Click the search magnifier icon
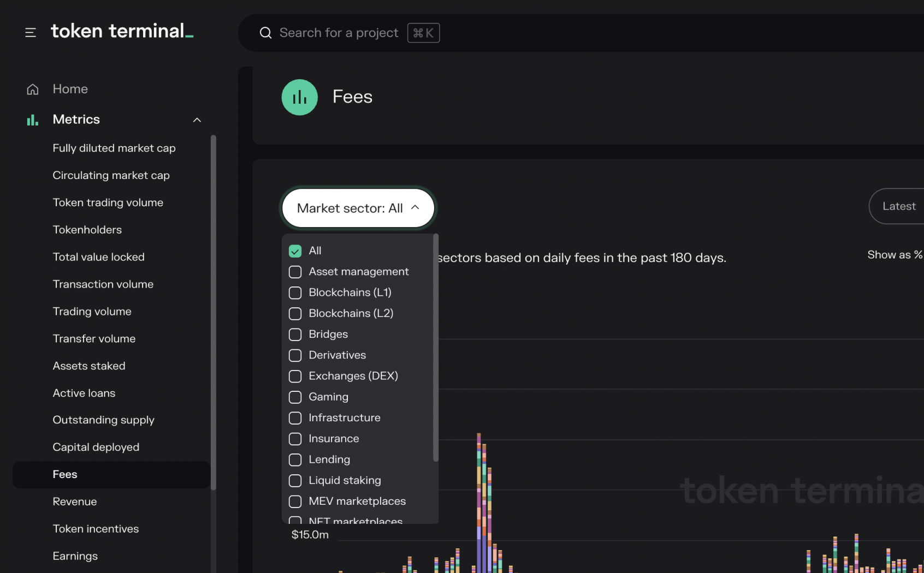 pyautogui.click(x=266, y=33)
